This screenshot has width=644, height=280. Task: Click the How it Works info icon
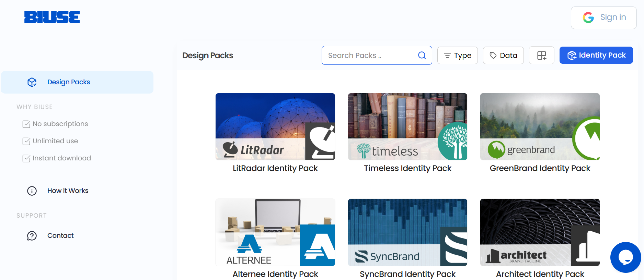click(x=32, y=191)
